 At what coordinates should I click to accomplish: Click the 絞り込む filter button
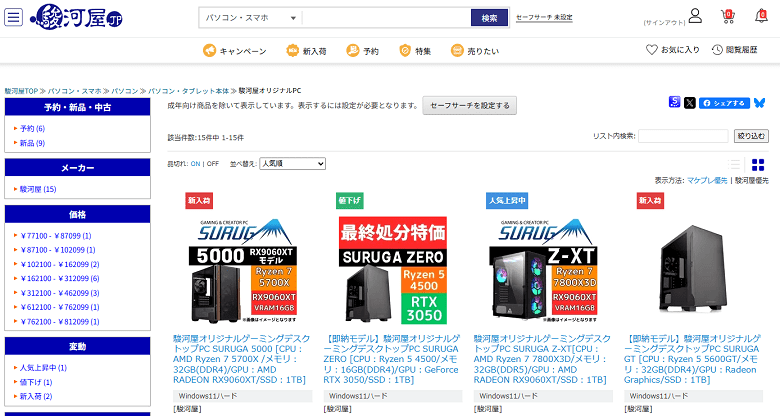[x=751, y=136]
